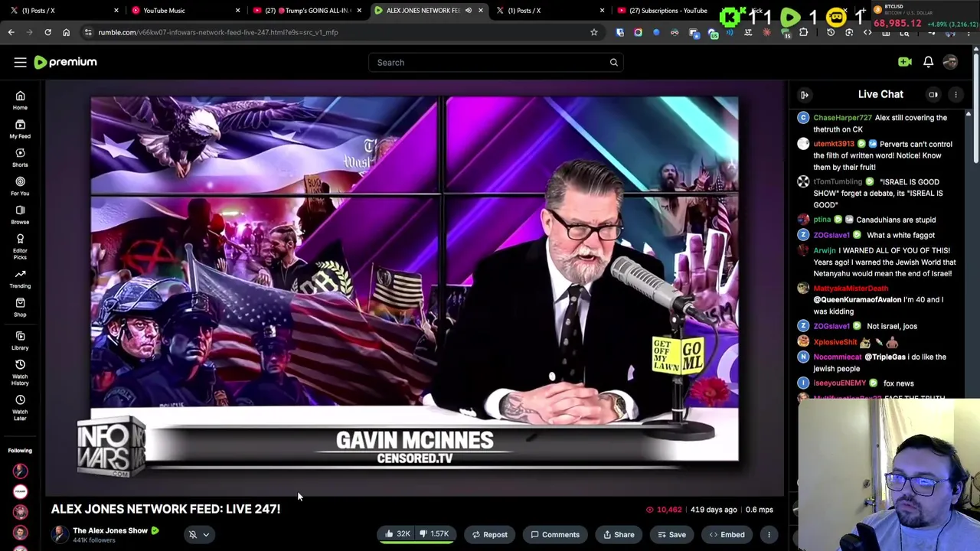Expand notification options chevron next to bell
This screenshot has height=551, width=980.
206,535
